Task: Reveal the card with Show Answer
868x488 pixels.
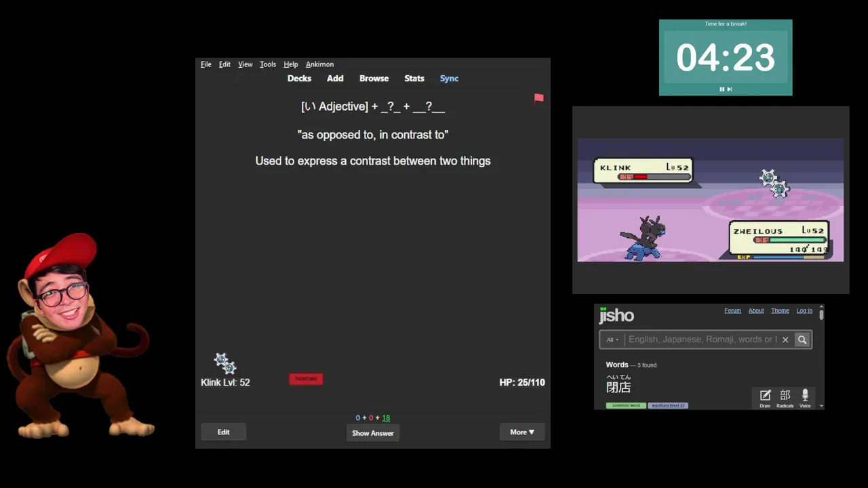Action: pos(372,433)
